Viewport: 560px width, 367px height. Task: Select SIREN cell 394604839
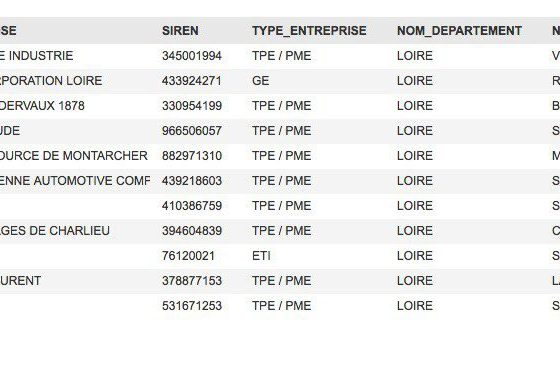point(192,231)
